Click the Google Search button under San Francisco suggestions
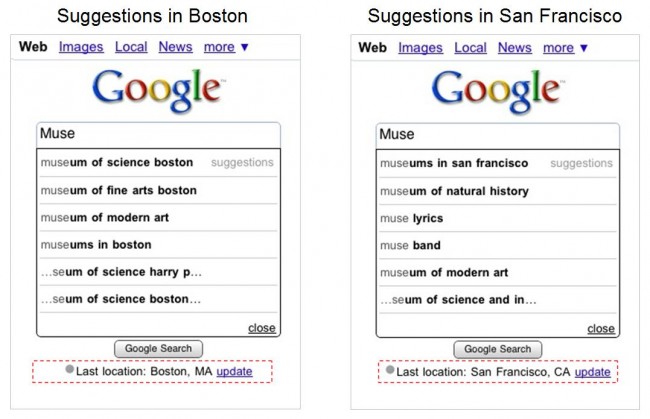 [x=497, y=349]
